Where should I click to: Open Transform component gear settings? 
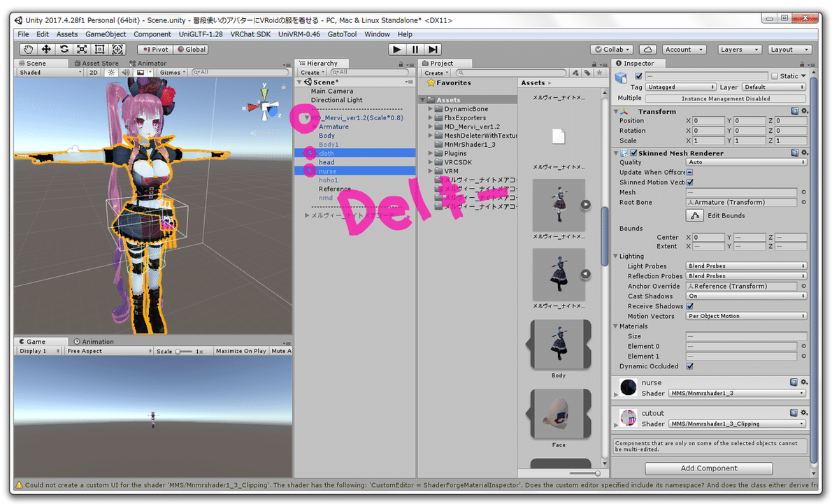pos(804,111)
